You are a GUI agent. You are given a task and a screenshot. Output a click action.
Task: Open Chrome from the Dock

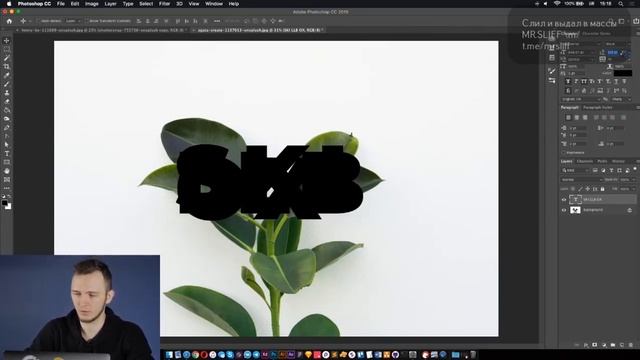point(195,355)
